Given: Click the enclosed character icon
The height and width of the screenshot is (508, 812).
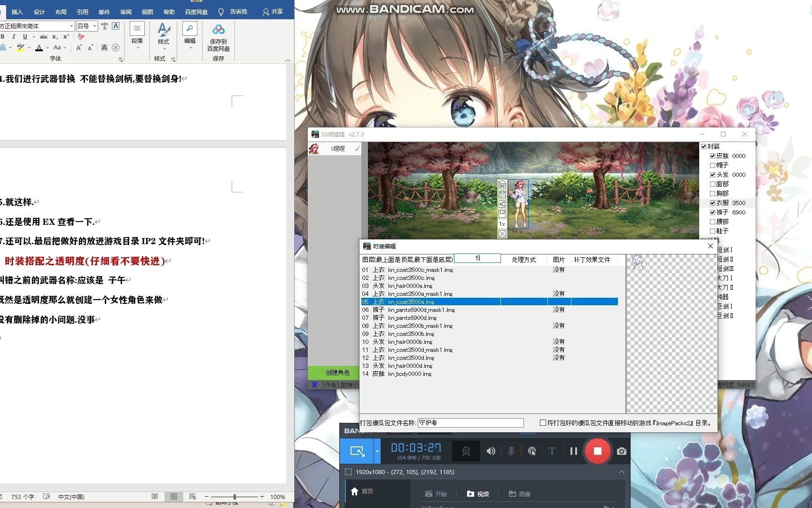Looking at the screenshot, I should 116,48.
